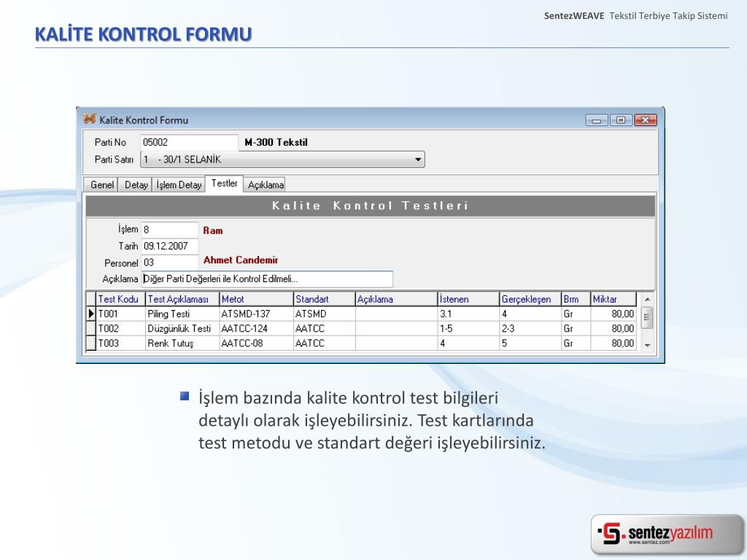747x560 pixels.
Task: Click the Test Açıklaması column header
Action: [182, 299]
